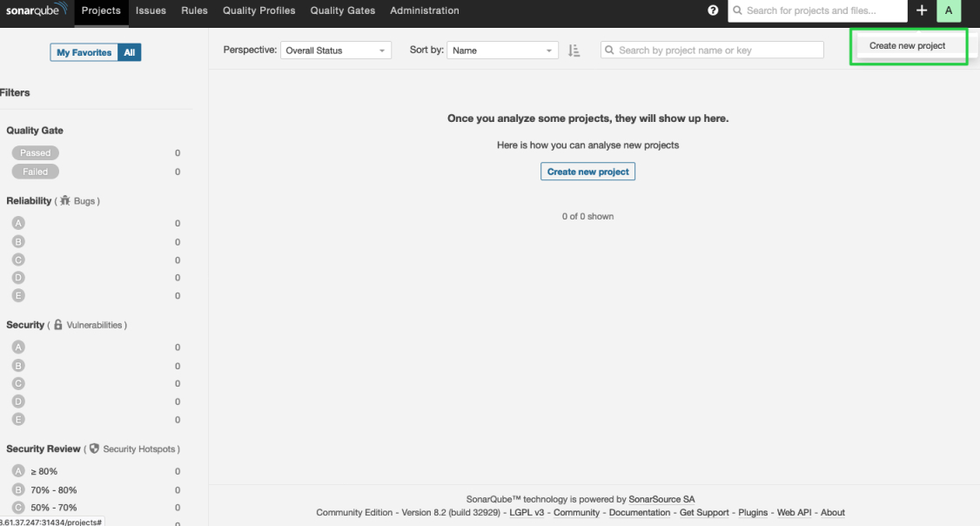Open the Web API footer link

click(794, 512)
